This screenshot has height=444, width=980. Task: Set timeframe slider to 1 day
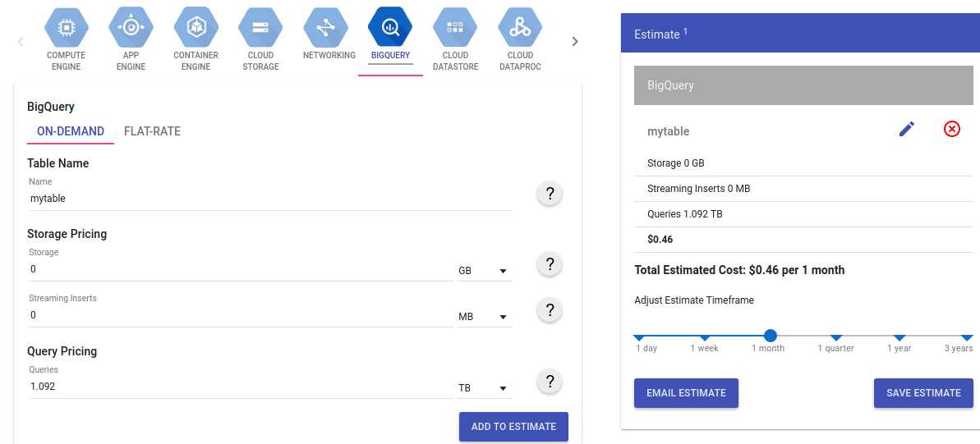tap(638, 338)
